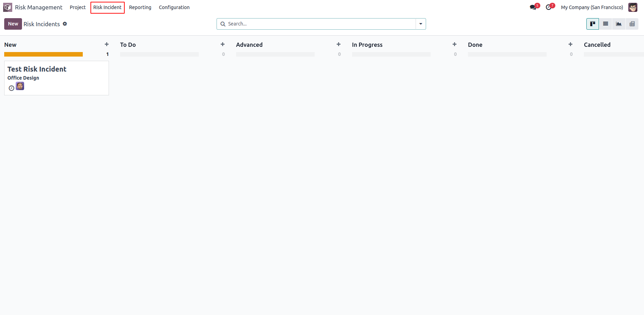Open the user avatar menu
This screenshot has height=315, width=644.
[x=633, y=7]
